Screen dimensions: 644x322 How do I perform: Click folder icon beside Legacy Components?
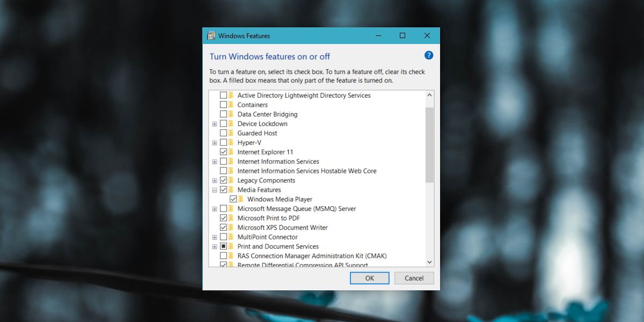click(x=232, y=180)
